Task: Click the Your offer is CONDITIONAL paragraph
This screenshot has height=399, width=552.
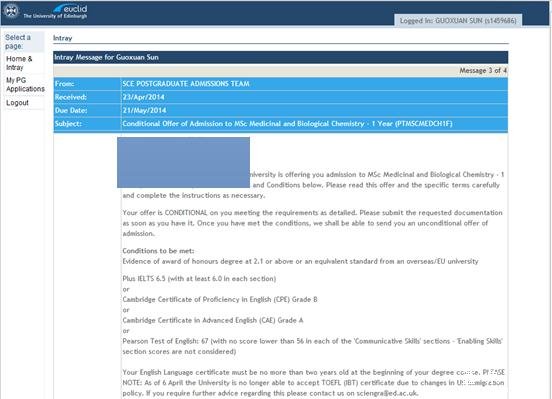Action: [313, 223]
